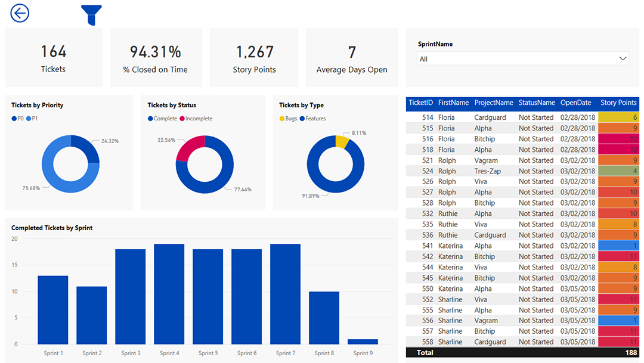Toggle P0 legend in Tickets by Priority

tap(18, 118)
